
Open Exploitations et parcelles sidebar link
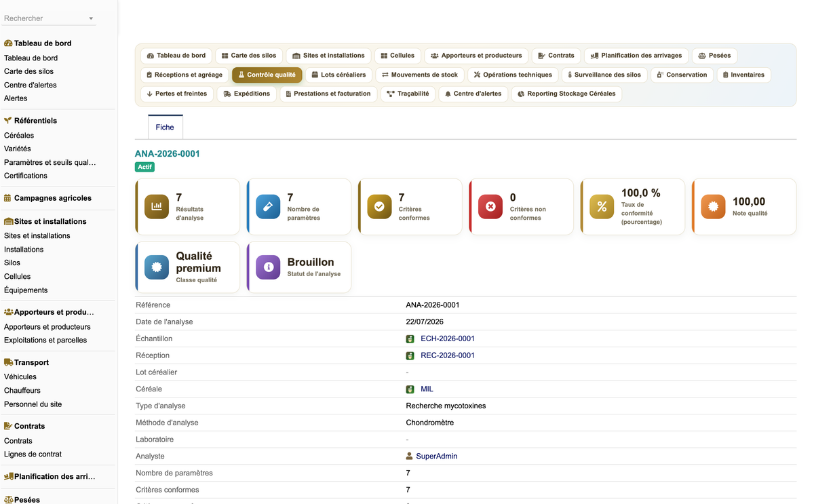click(45, 340)
